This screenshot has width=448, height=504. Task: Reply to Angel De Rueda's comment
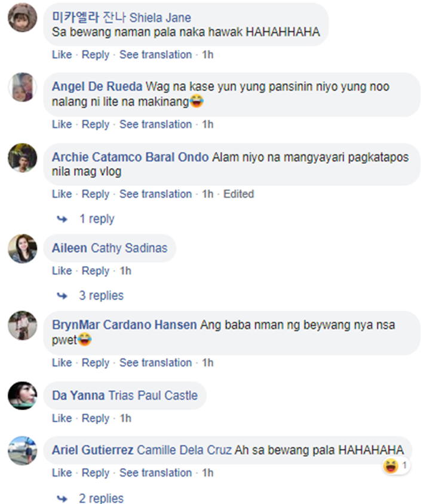[x=96, y=124]
